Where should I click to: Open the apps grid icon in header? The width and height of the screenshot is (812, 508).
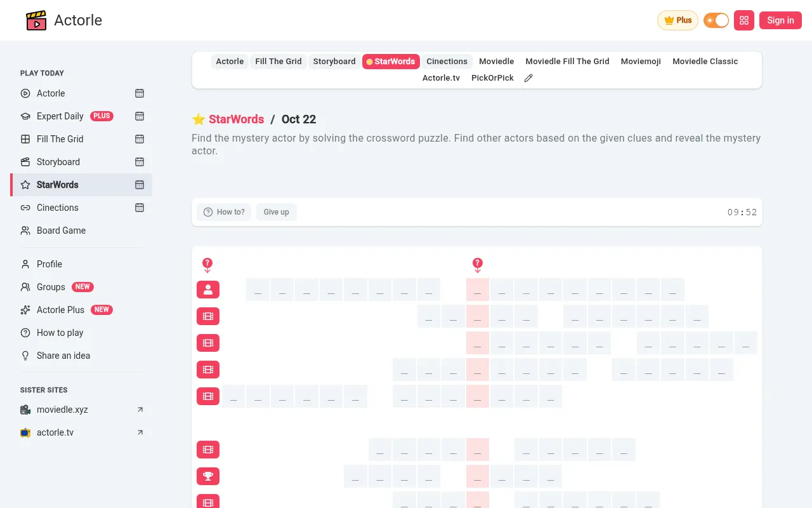pyautogui.click(x=744, y=20)
